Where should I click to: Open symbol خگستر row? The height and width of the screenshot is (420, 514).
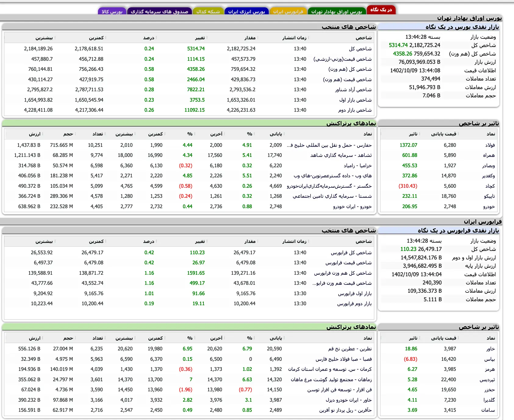pyautogui.click(x=329, y=186)
